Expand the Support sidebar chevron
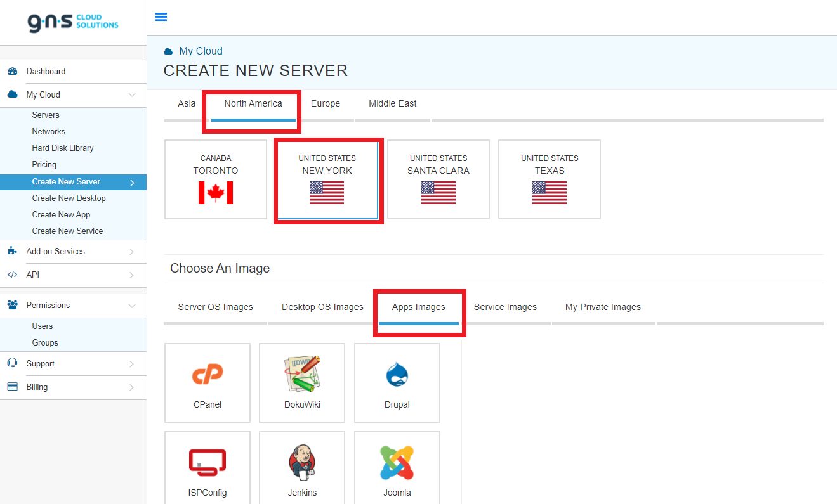 click(x=132, y=364)
